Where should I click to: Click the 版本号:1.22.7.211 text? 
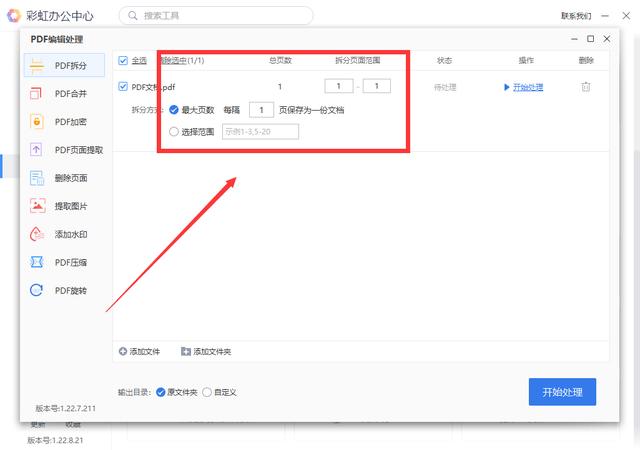tap(65, 408)
